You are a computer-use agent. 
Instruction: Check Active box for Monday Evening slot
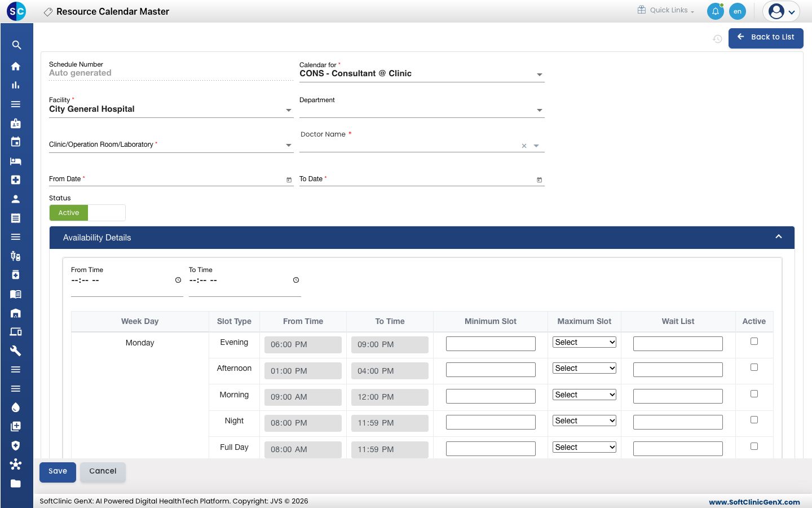click(x=754, y=341)
